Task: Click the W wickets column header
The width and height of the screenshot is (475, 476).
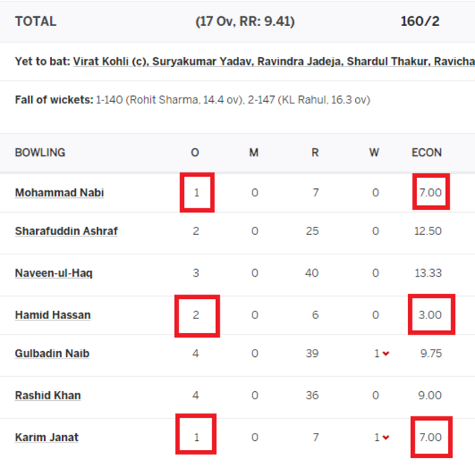Action: click(x=374, y=152)
